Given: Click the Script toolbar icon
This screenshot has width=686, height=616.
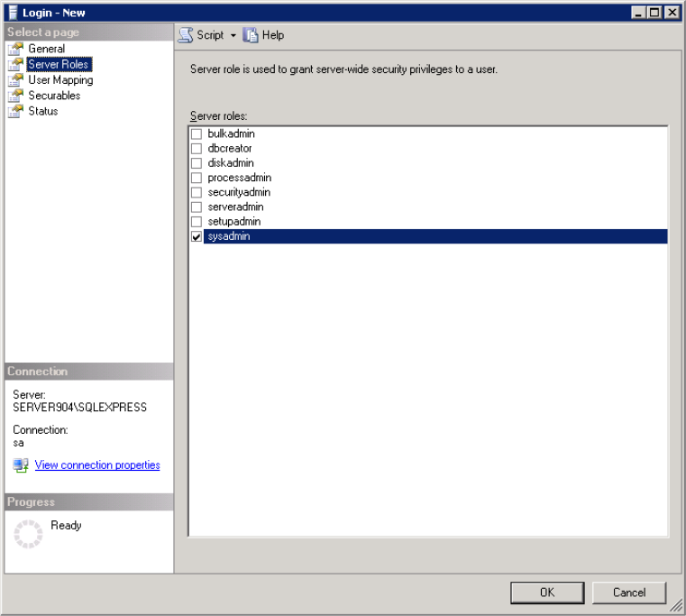Looking at the screenshot, I should 186,35.
